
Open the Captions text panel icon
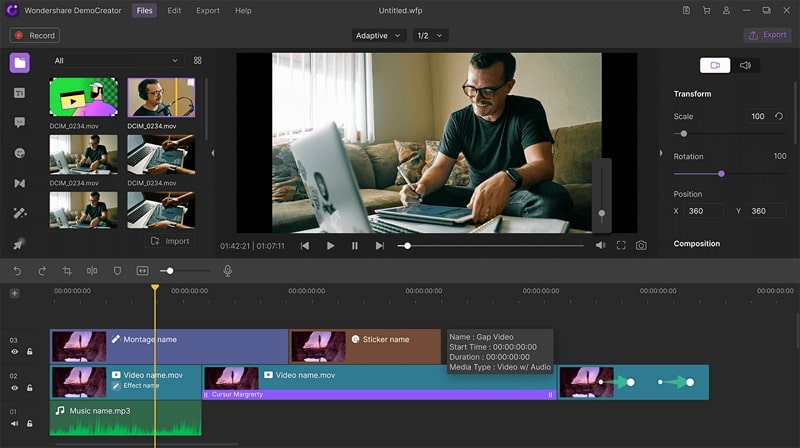pyautogui.click(x=19, y=93)
